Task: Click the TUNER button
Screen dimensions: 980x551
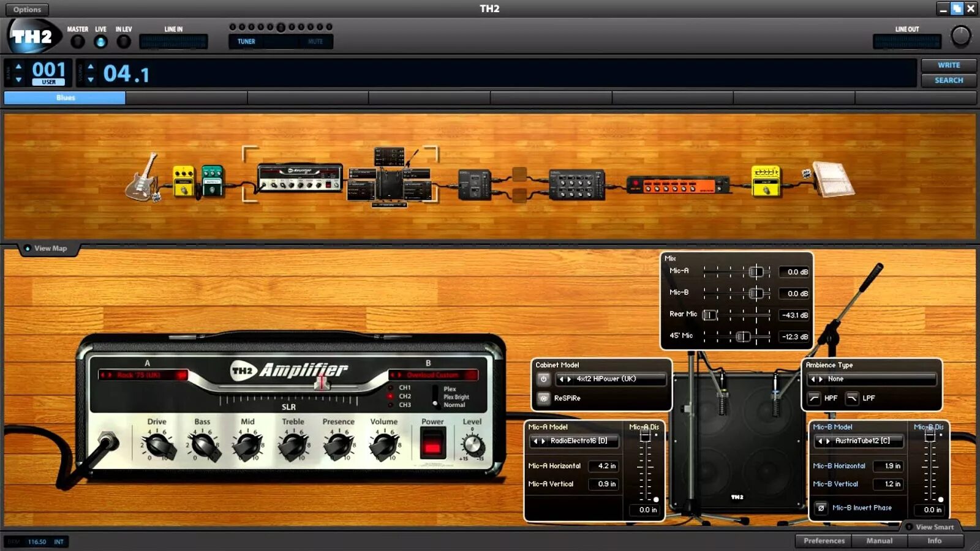Action: (x=246, y=42)
